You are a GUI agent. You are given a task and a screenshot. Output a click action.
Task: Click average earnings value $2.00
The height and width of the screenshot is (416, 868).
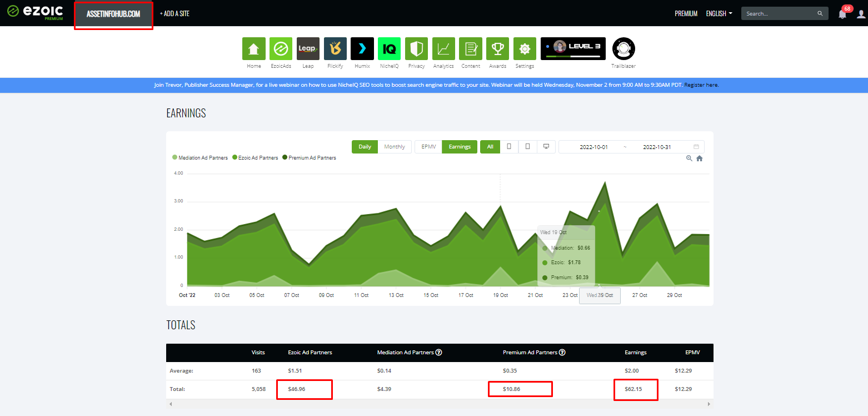pyautogui.click(x=631, y=370)
